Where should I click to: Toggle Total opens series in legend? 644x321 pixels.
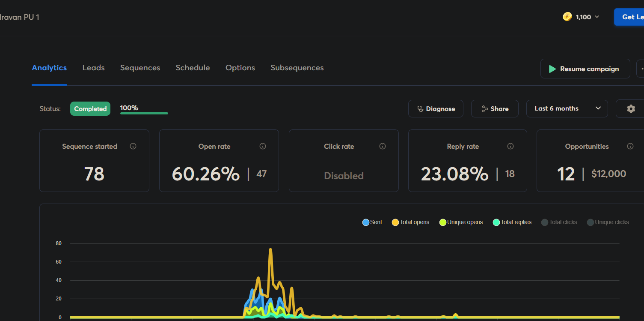click(x=410, y=222)
